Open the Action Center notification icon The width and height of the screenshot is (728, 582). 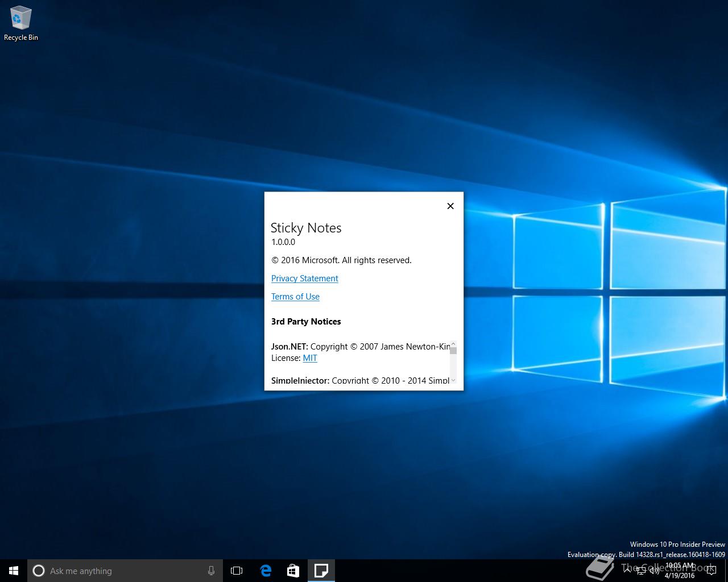pyautogui.click(x=712, y=571)
